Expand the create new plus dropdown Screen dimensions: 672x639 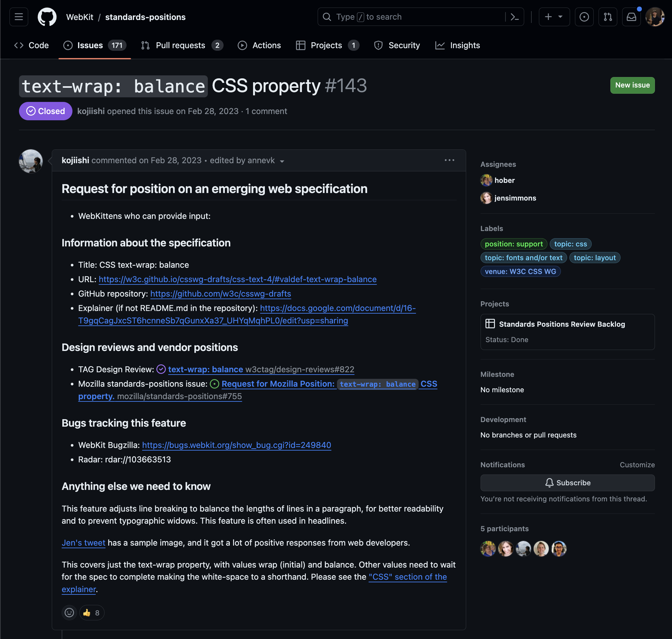coord(554,17)
